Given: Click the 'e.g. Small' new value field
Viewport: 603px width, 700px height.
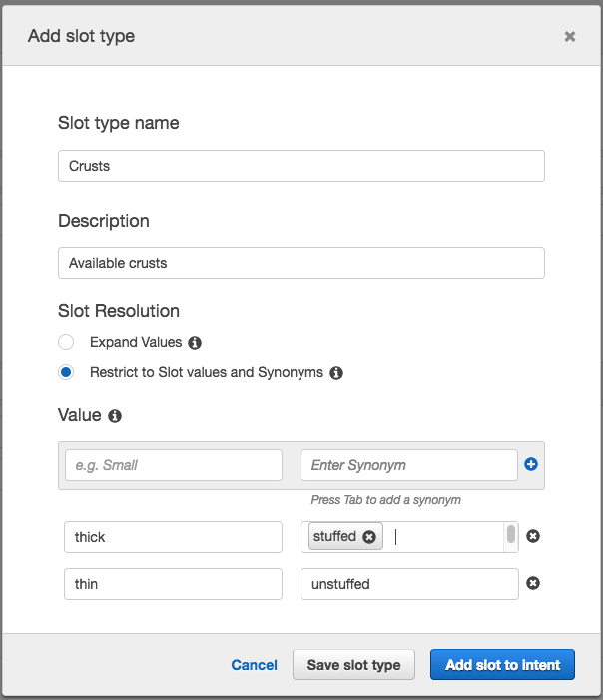Looking at the screenshot, I should pos(174,465).
